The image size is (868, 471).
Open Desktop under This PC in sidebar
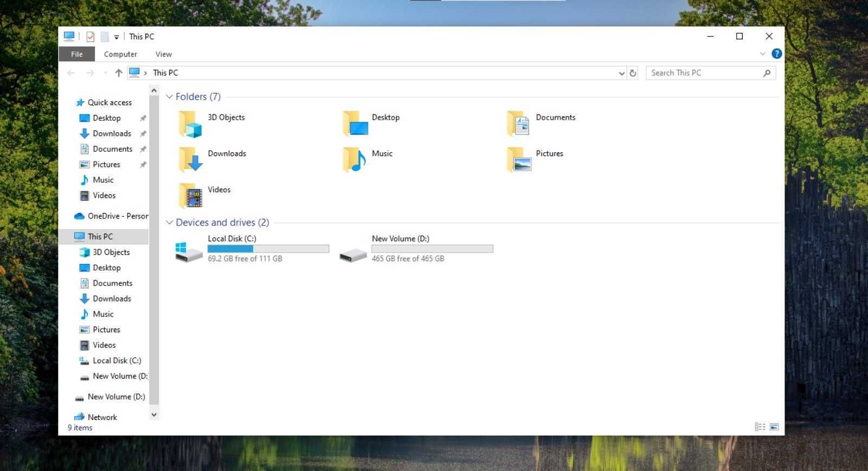tap(100, 268)
